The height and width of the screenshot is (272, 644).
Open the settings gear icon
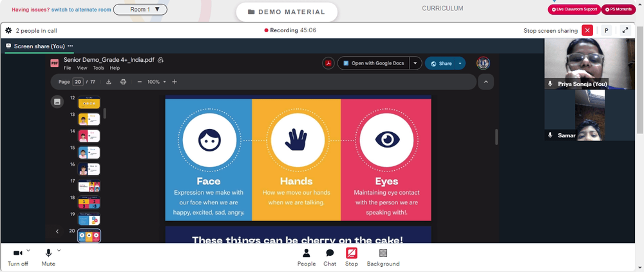coord(8,30)
